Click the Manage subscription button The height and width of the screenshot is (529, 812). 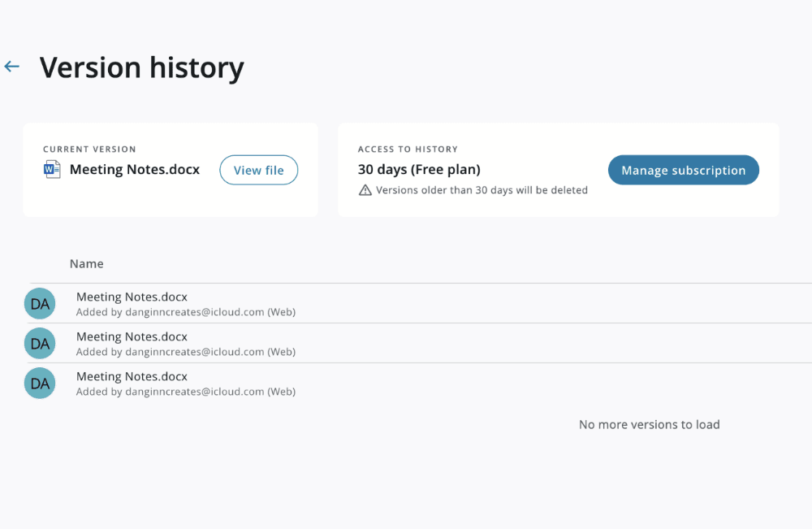pyautogui.click(x=683, y=171)
